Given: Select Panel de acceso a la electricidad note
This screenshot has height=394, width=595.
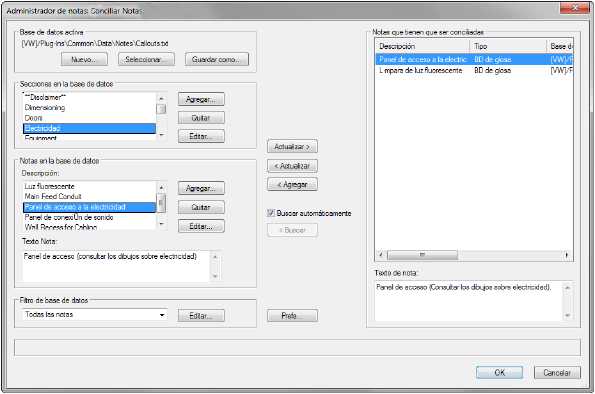Looking at the screenshot, I should [90, 207].
